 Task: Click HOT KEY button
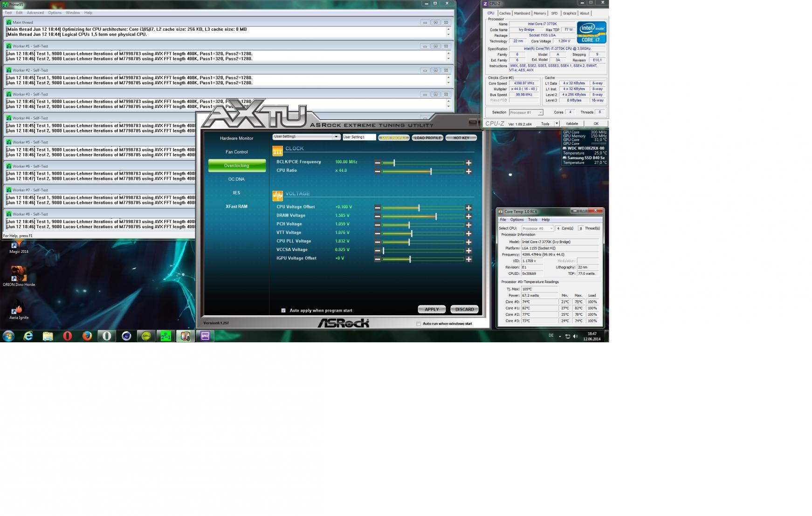point(461,138)
